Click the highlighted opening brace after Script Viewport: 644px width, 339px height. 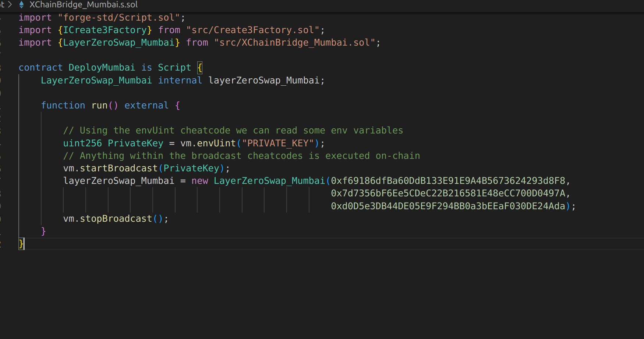click(x=200, y=68)
